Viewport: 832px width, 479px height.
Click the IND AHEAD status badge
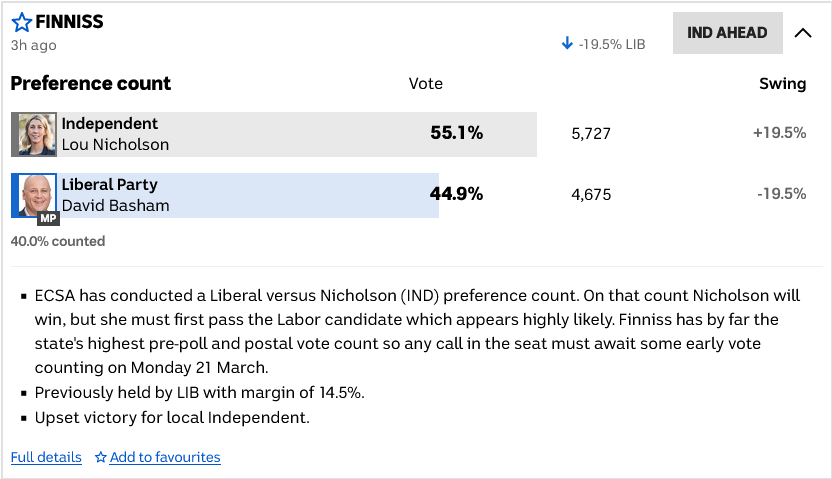[x=727, y=33]
